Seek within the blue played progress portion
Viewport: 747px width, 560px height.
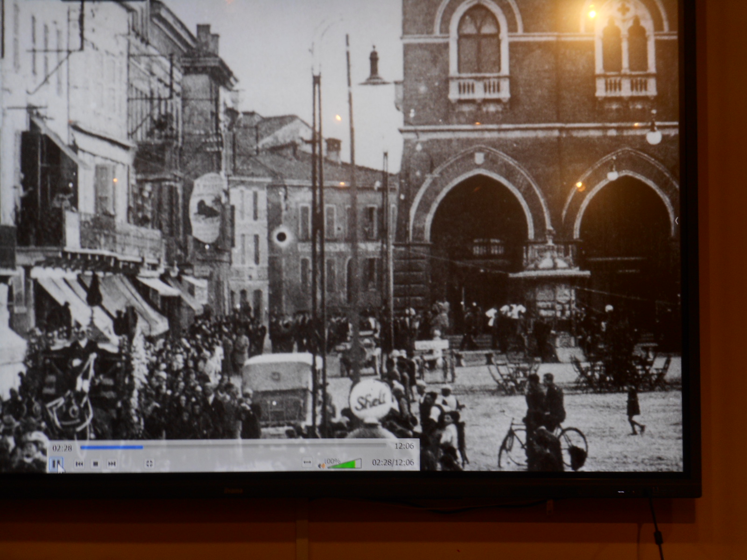(x=111, y=447)
